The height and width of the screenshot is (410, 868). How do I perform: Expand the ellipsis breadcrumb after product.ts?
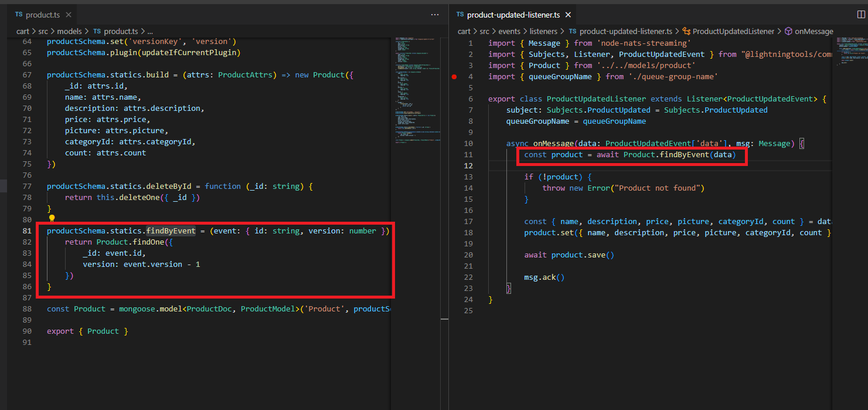coord(150,31)
